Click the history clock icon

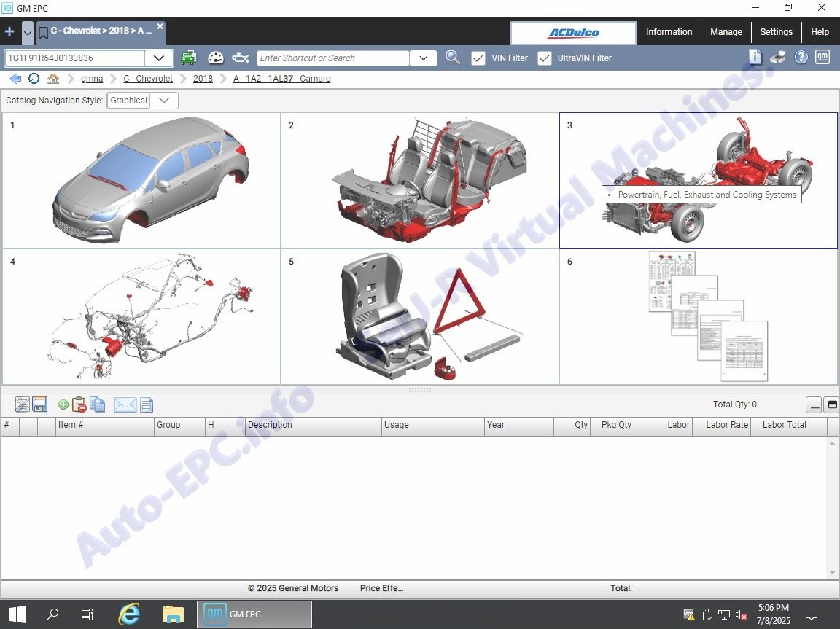[34, 79]
